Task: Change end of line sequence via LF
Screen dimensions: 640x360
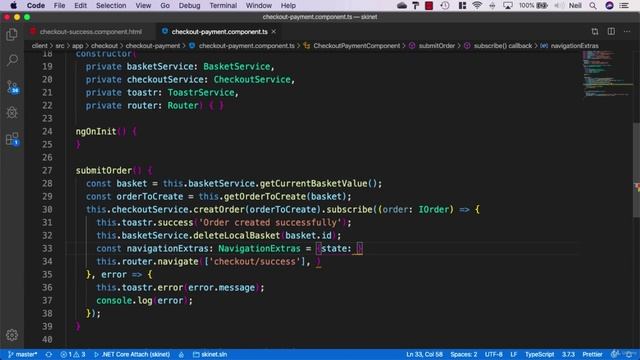Action: [x=513, y=354]
